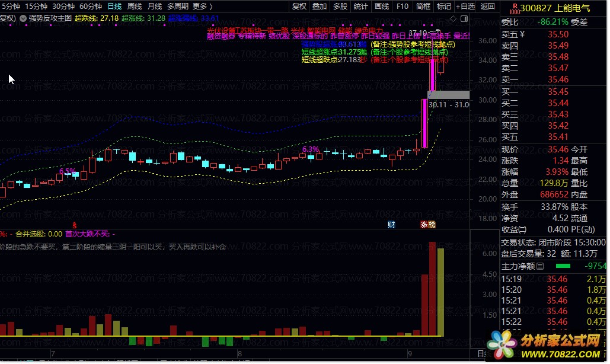
Task: Click the 超跌线: 27.18 indicator label
Action: (x=97, y=18)
